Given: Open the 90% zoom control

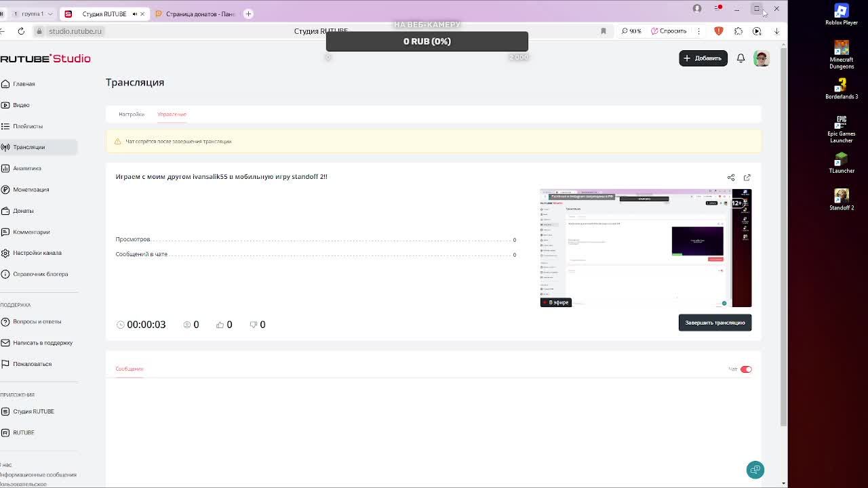Looking at the screenshot, I should (x=631, y=31).
